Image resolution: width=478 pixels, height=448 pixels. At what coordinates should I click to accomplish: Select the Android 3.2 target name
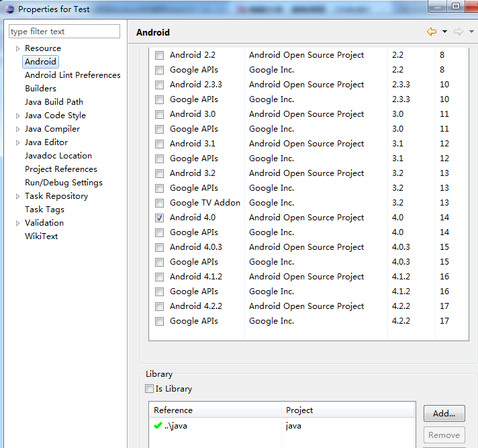point(193,173)
